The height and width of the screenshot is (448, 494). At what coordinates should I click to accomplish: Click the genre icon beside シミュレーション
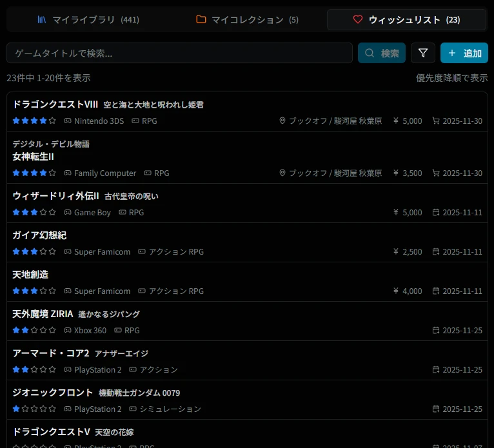coord(133,409)
